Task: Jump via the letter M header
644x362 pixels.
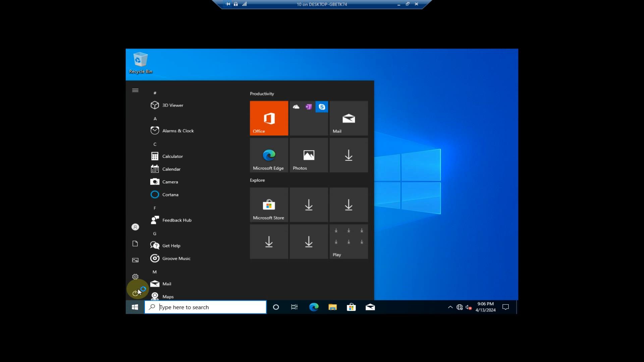Action: coord(155,272)
